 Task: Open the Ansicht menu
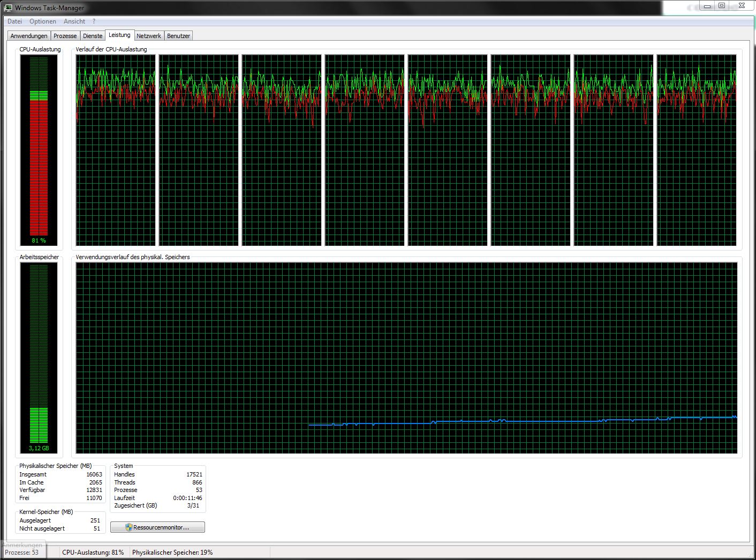(x=74, y=21)
